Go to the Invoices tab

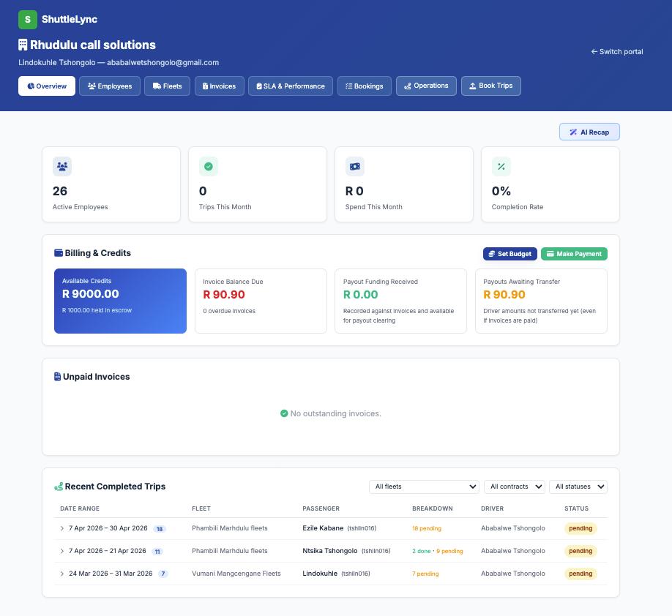click(220, 86)
